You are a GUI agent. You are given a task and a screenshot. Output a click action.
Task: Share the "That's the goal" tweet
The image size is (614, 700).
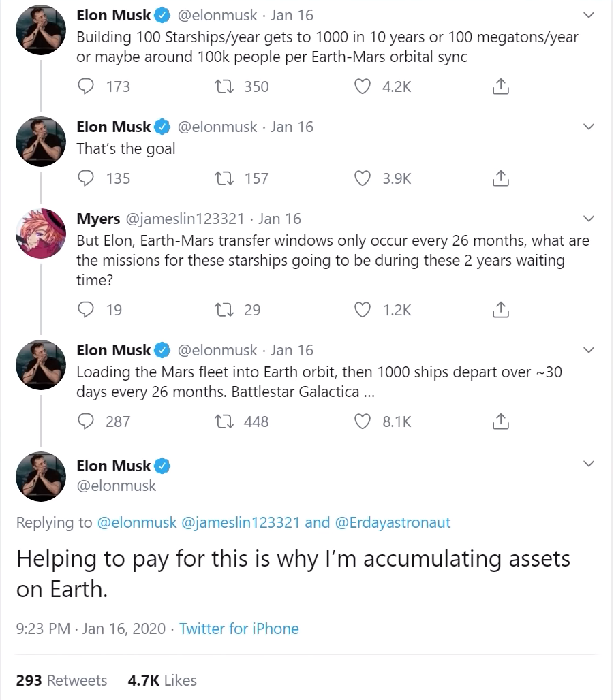tap(500, 178)
